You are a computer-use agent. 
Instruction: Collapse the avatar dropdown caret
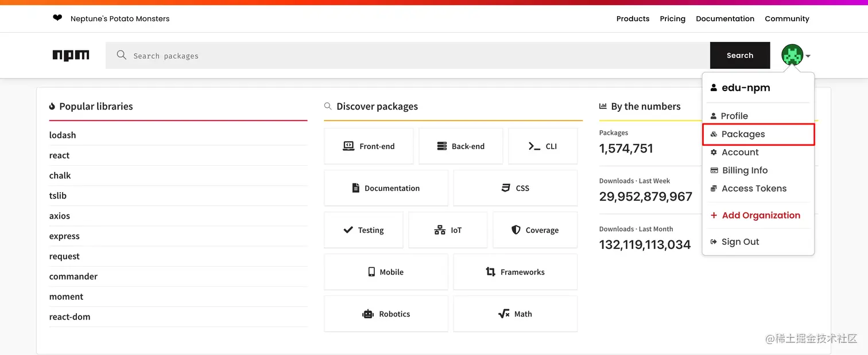pyautogui.click(x=808, y=56)
